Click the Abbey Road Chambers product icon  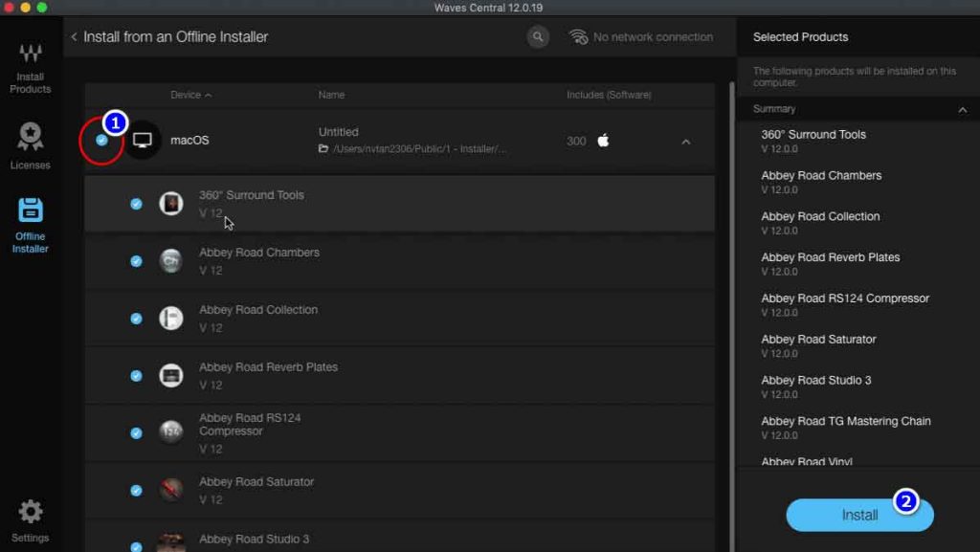click(171, 260)
